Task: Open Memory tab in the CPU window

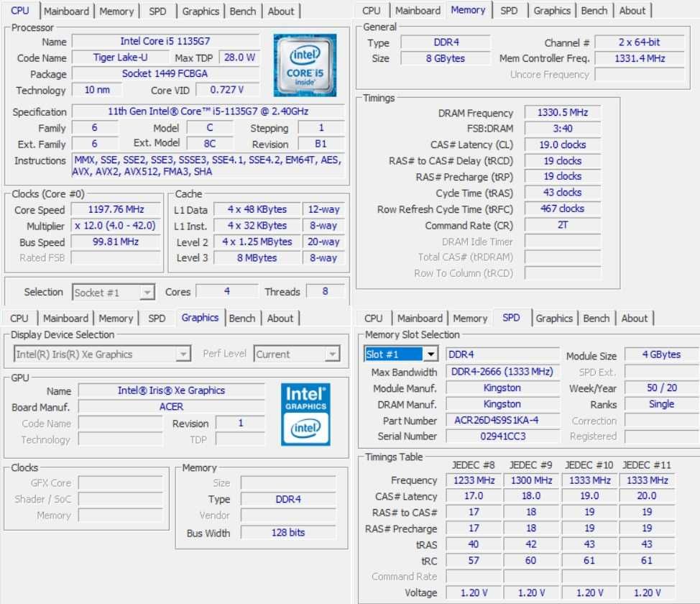Action: tap(116, 12)
